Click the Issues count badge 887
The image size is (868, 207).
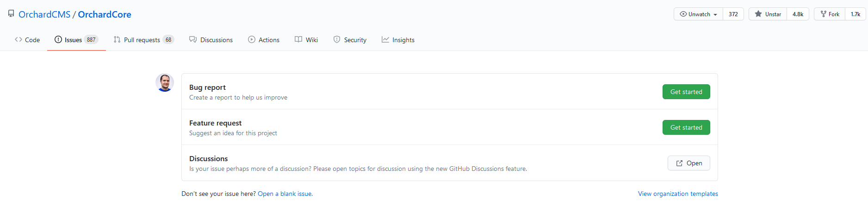[x=91, y=40]
